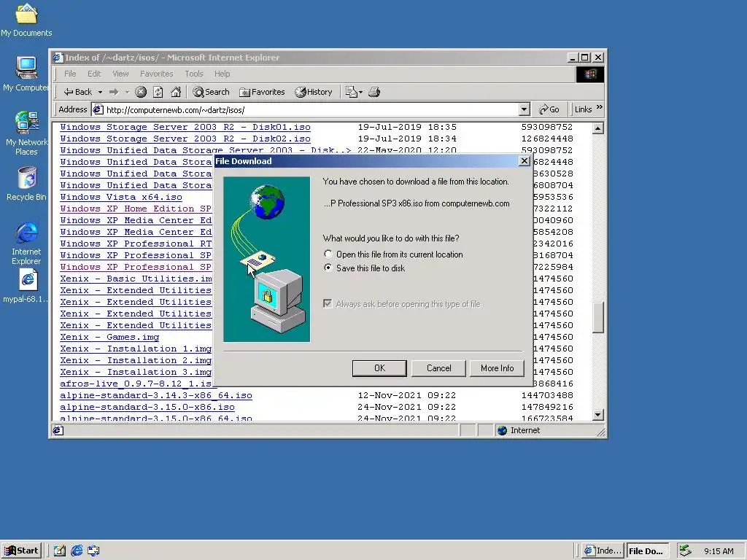The height and width of the screenshot is (560, 747).
Task: Open alpine-standard-3.15.0-x86.iso link
Action: 147,407
